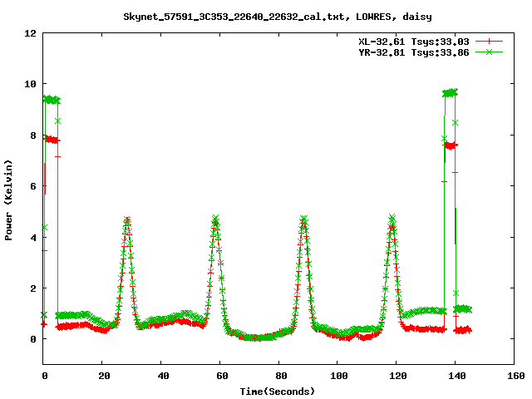Click y-axis tick label 8
The width and height of the screenshot is (532, 399).
[33, 135]
